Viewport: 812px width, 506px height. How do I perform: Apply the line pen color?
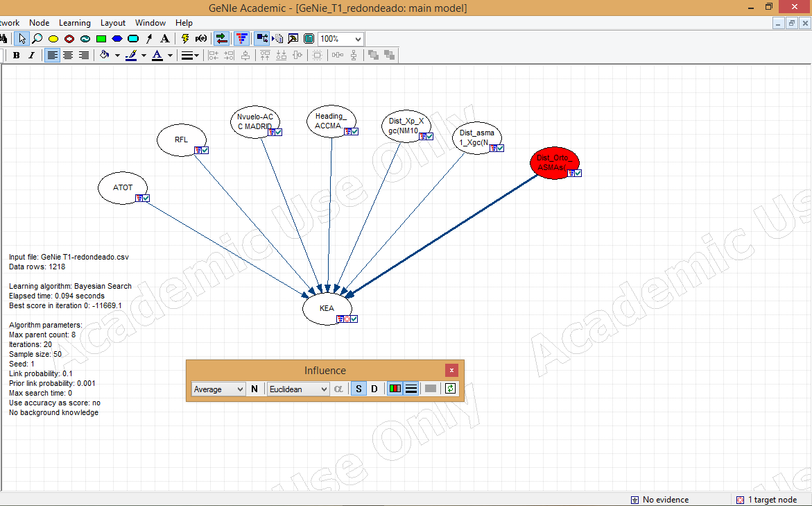click(131, 55)
